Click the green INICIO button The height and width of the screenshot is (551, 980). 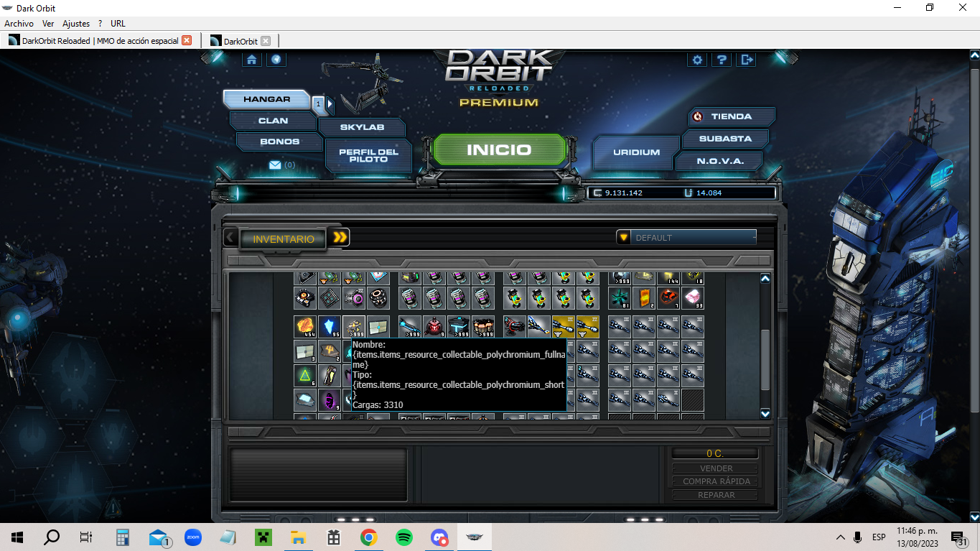click(x=500, y=150)
